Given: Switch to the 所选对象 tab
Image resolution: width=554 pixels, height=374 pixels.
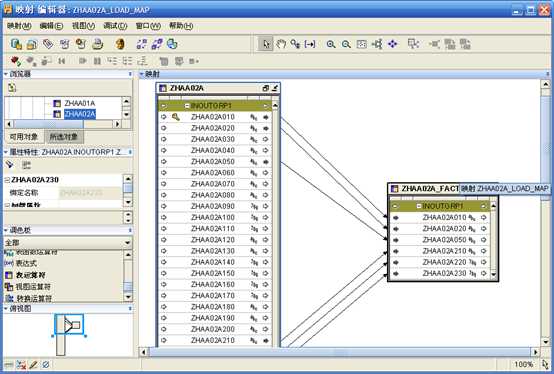Looking at the screenshot, I should tap(64, 137).
